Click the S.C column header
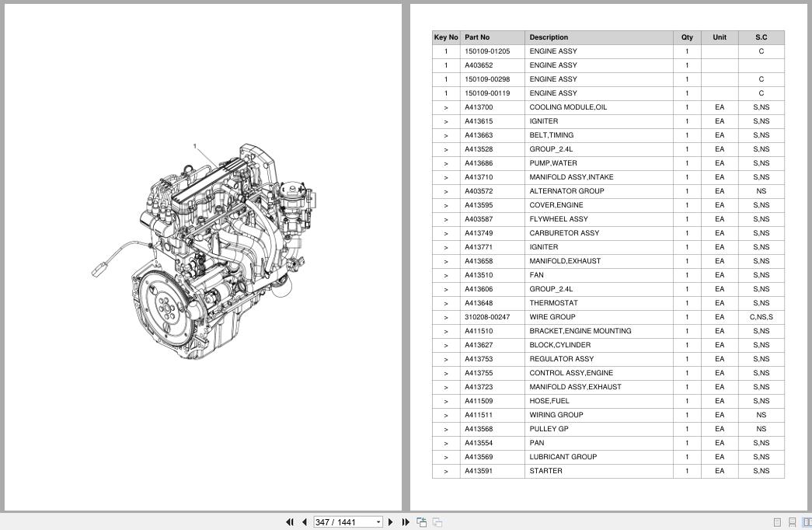This screenshot has height=530, width=812. 761,37
